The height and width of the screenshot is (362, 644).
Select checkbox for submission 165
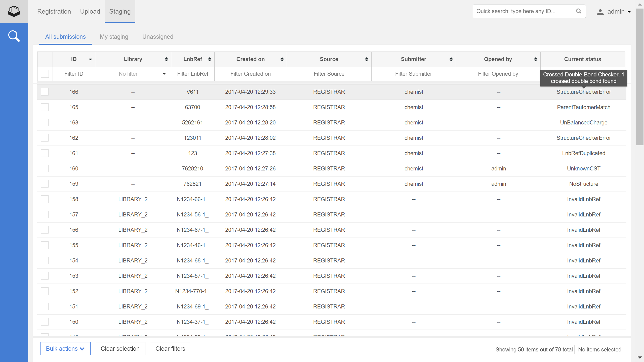(45, 107)
